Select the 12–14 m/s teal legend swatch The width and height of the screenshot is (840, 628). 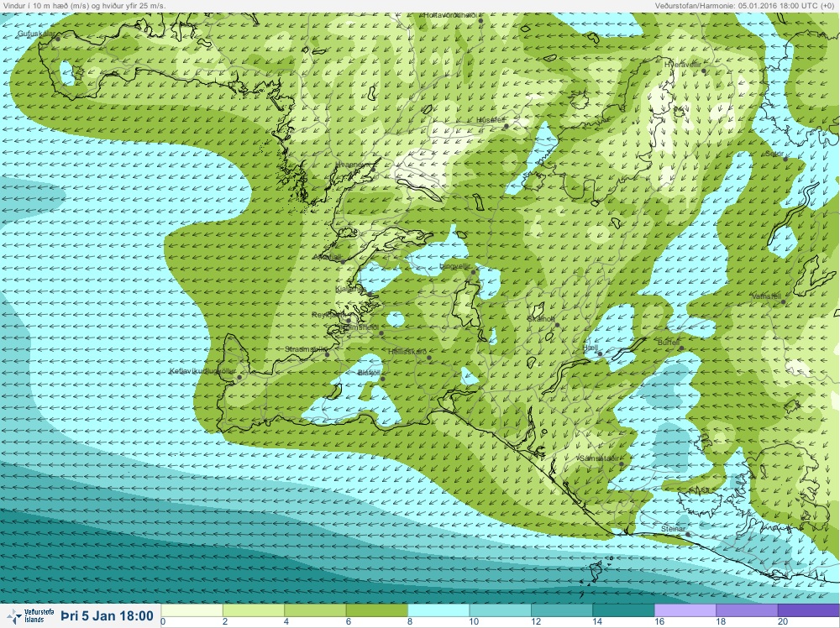(562, 610)
